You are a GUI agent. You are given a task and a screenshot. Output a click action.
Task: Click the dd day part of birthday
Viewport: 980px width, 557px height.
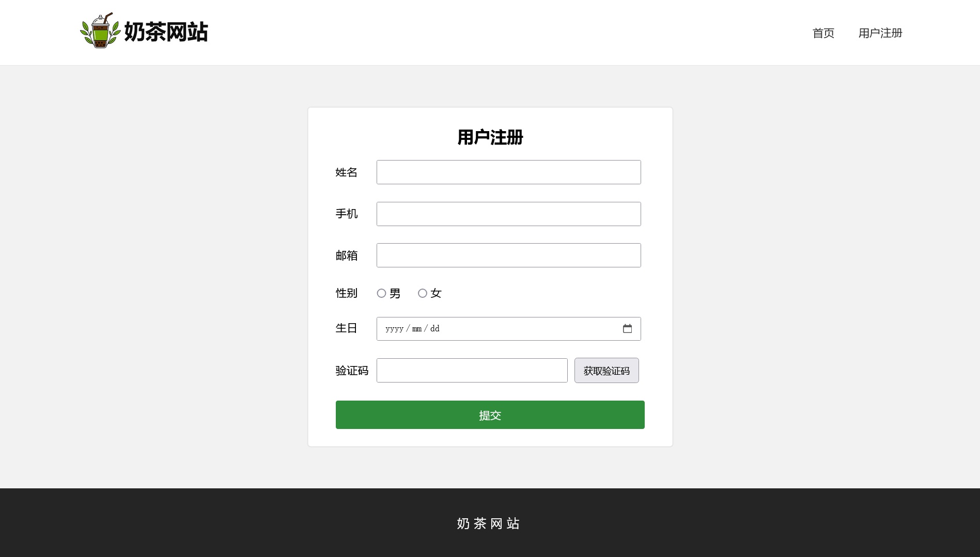tap(435, 329)
